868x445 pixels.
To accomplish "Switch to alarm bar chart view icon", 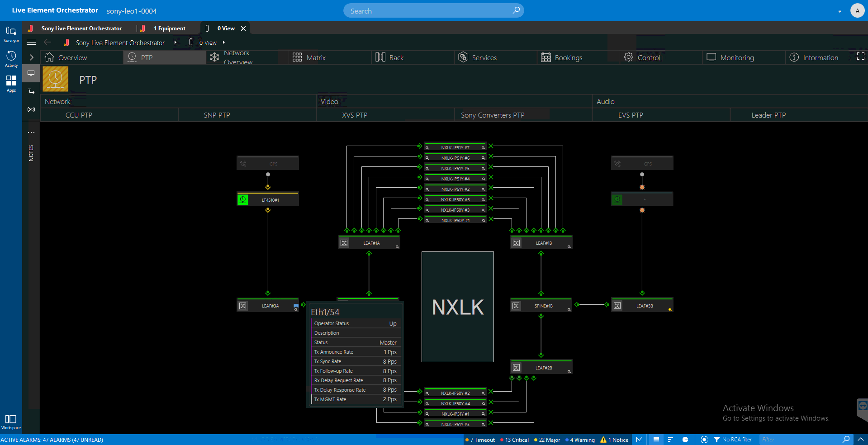I will point(670,440).
